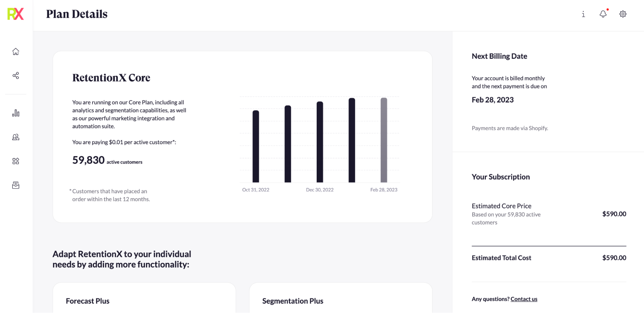
Task: Open the settings gear icon
Action: click(623, 14)
